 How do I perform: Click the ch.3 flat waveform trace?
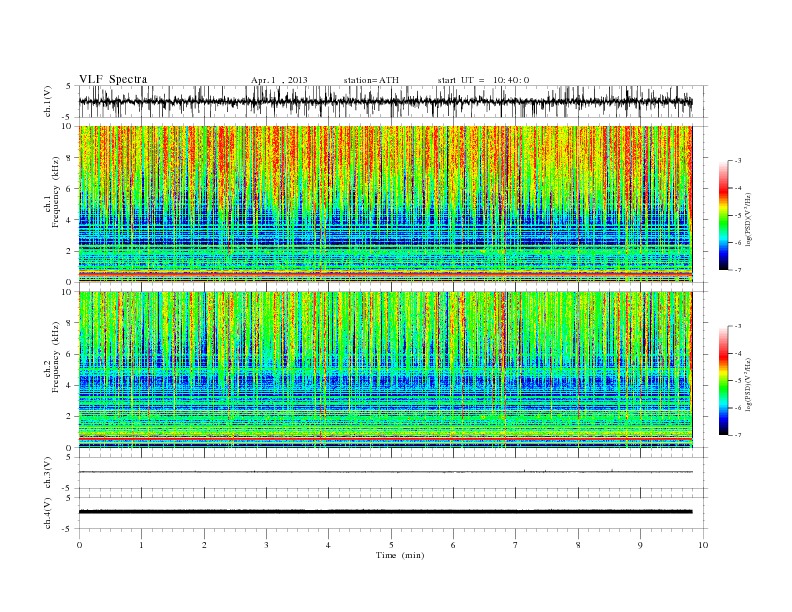pos(385,472)
